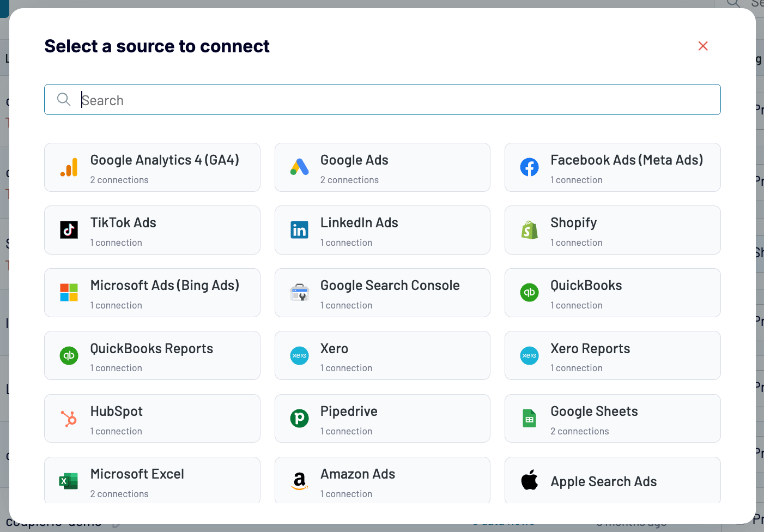764x532 pixels.
Task: Open Xero Reports source
Action: [x=612, y=355]
